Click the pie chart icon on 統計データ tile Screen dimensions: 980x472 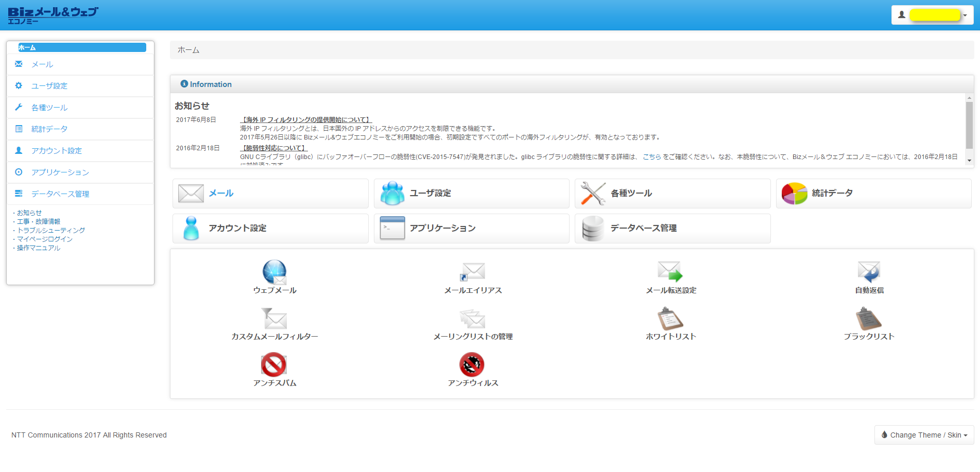click(x=794, y=194)
